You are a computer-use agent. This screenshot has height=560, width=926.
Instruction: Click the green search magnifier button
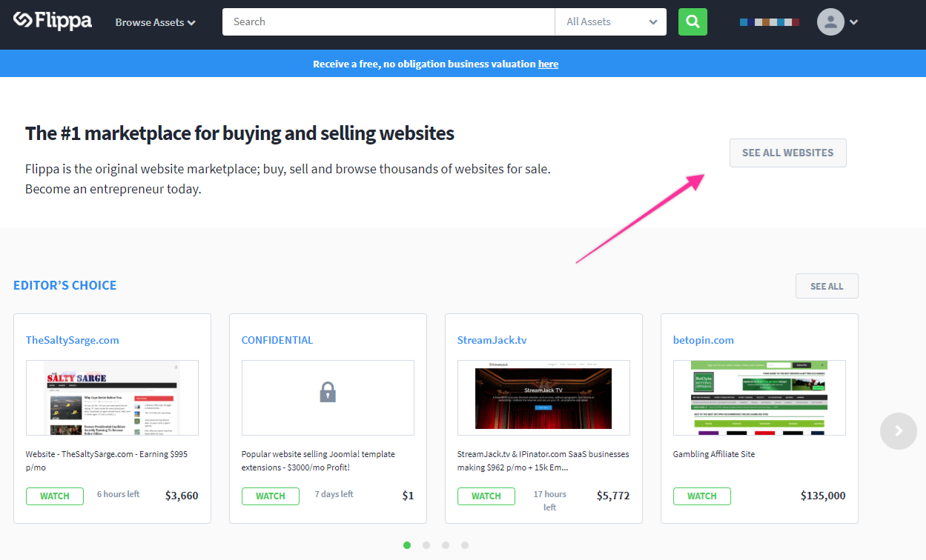(x=692, y=21)
